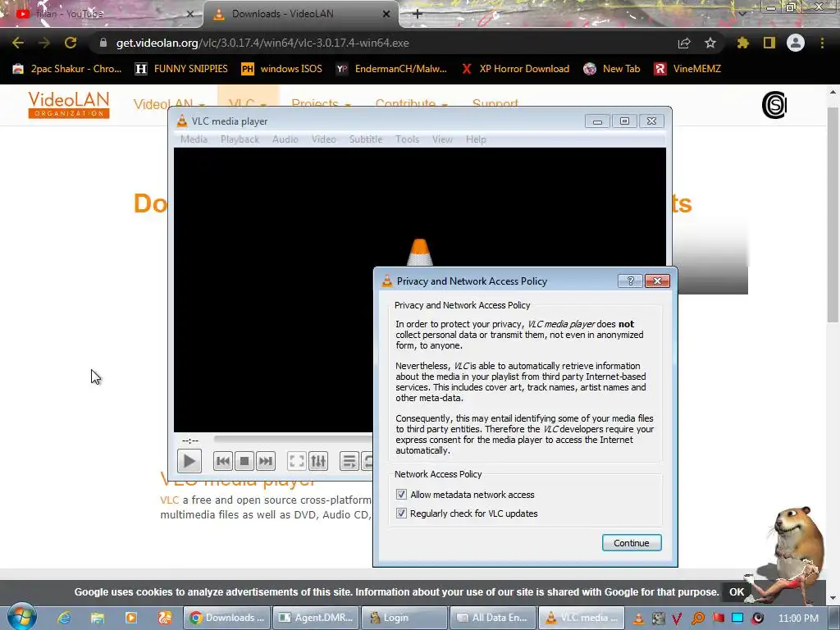Open the Audio menu in VLC

pos(285,139)
